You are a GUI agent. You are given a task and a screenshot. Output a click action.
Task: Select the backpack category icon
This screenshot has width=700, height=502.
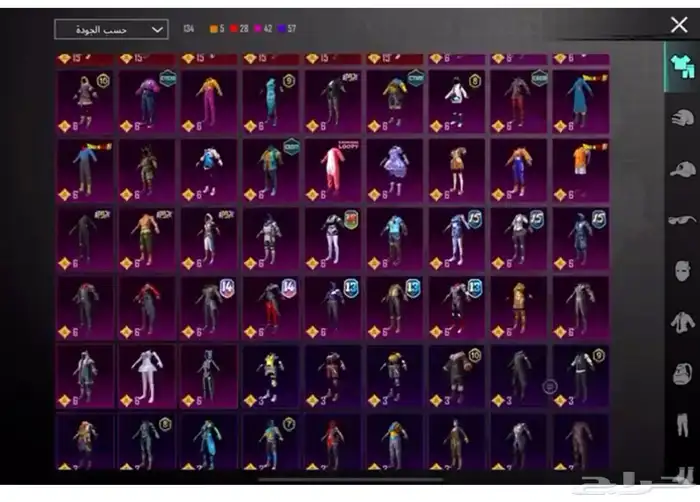[681, 374]
